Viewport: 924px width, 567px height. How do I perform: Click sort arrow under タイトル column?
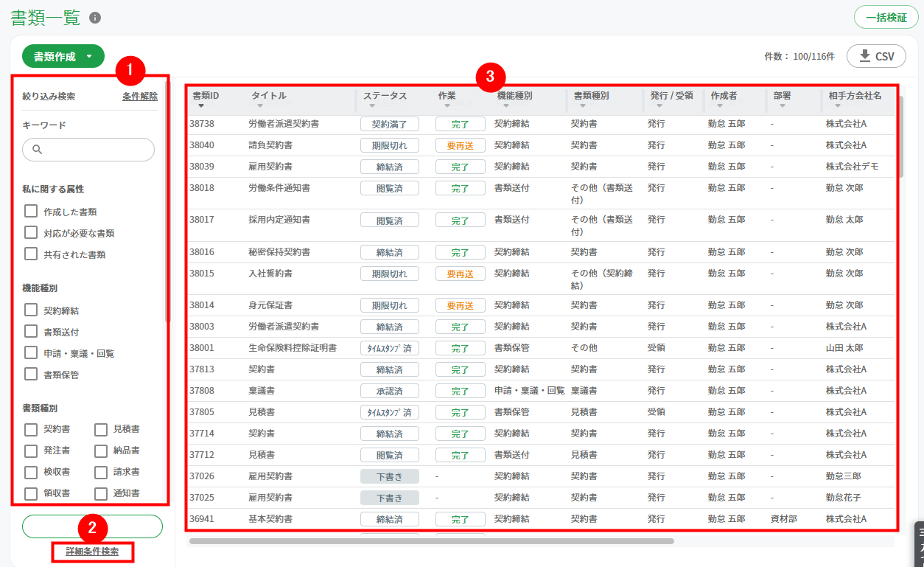[x=259, y=105]
